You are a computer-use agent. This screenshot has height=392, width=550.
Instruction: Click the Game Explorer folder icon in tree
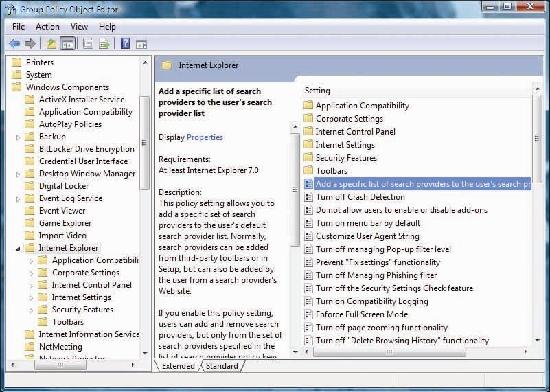pos(30,223)
